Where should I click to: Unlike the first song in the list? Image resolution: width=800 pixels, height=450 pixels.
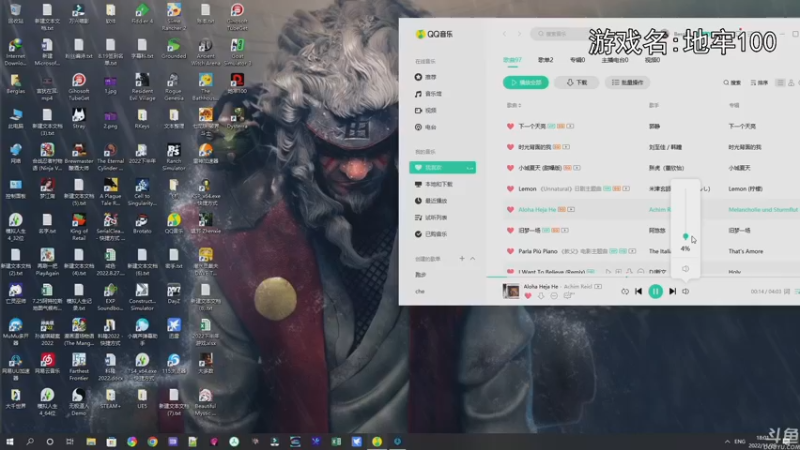click(510, 126)
